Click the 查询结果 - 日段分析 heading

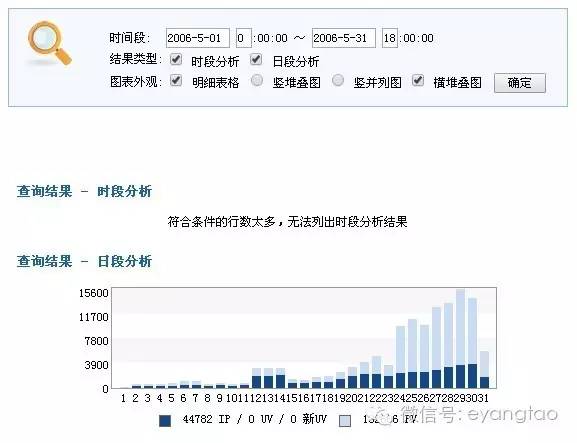(x=84, y=261)
